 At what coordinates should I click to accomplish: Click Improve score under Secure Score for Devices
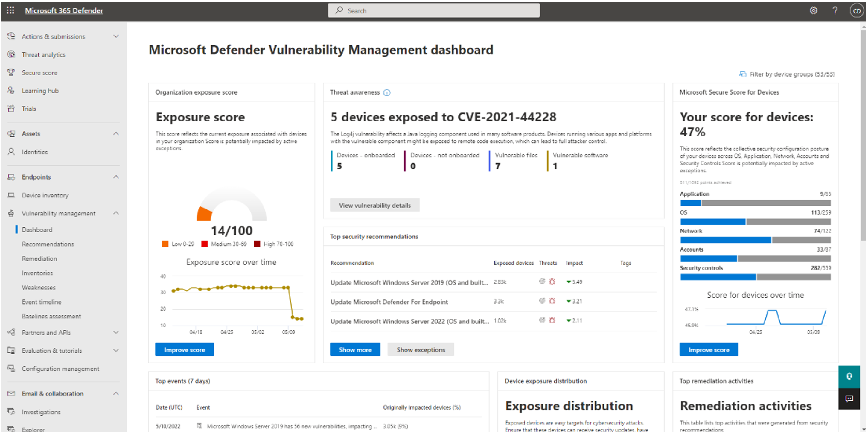tap(709, 350)
